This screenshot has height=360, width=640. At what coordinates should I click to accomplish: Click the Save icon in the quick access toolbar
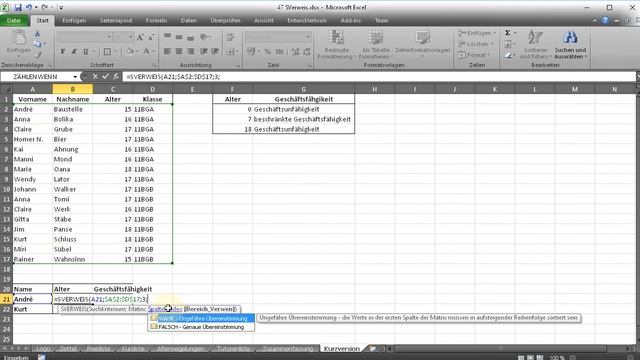click(x=18, y=7)
